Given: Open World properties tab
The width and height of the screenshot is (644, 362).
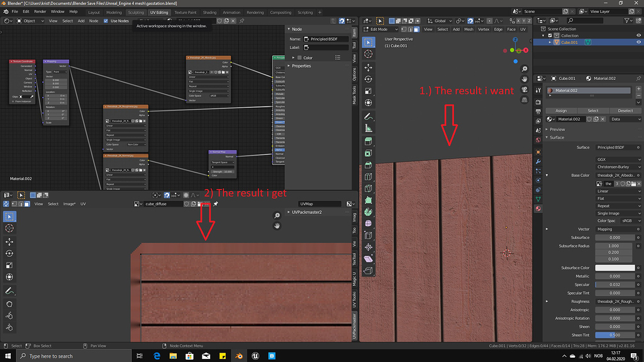Looking at the screenshot, I should tap(538, 140).
